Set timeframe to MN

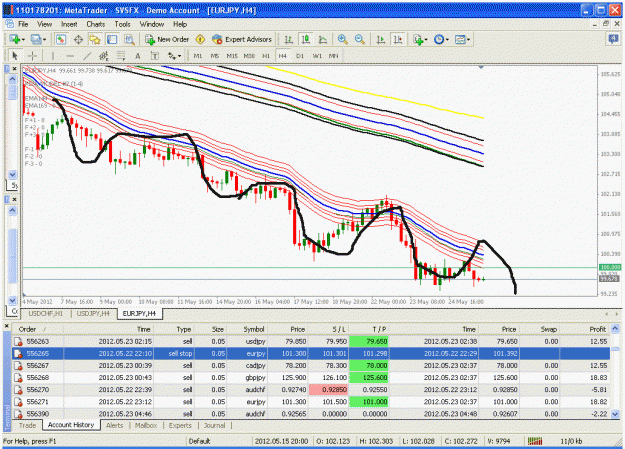(x=333, y=56)
